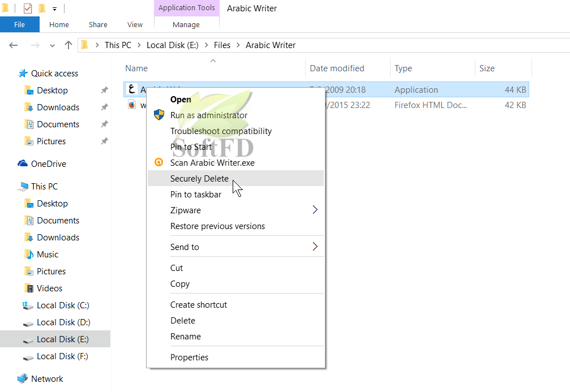Choose Copy from context menu
This screenshot has height=392, width=570.
click(235, 284)
